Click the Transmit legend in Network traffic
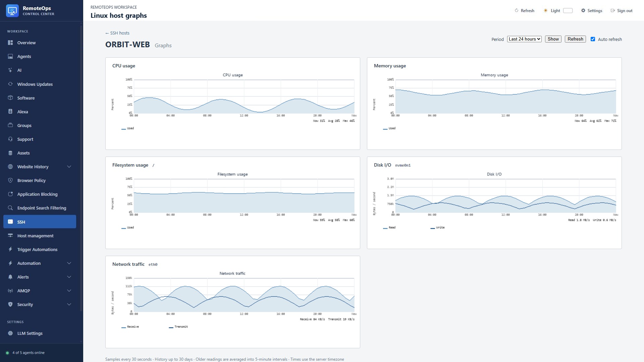Viewport: 644px width, 362px height. 178,327
